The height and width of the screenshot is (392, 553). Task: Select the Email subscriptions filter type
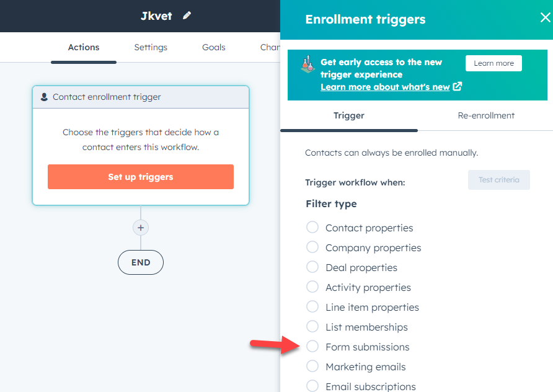point(312,386)
